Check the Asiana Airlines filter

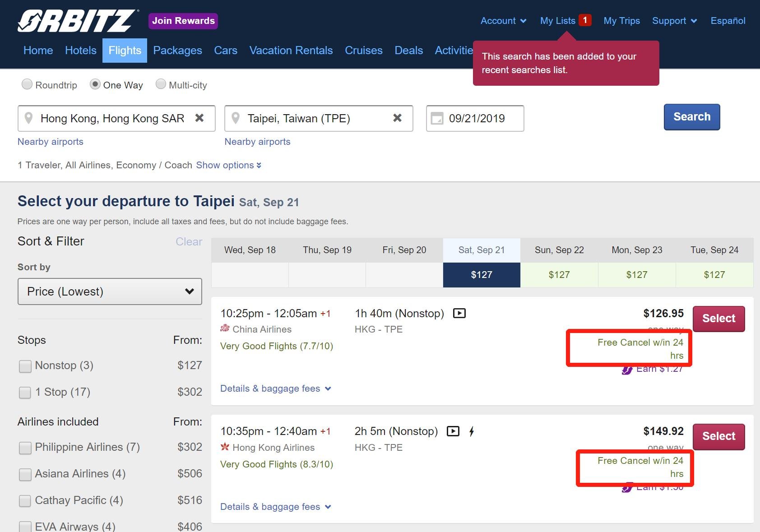coord(25,474)
